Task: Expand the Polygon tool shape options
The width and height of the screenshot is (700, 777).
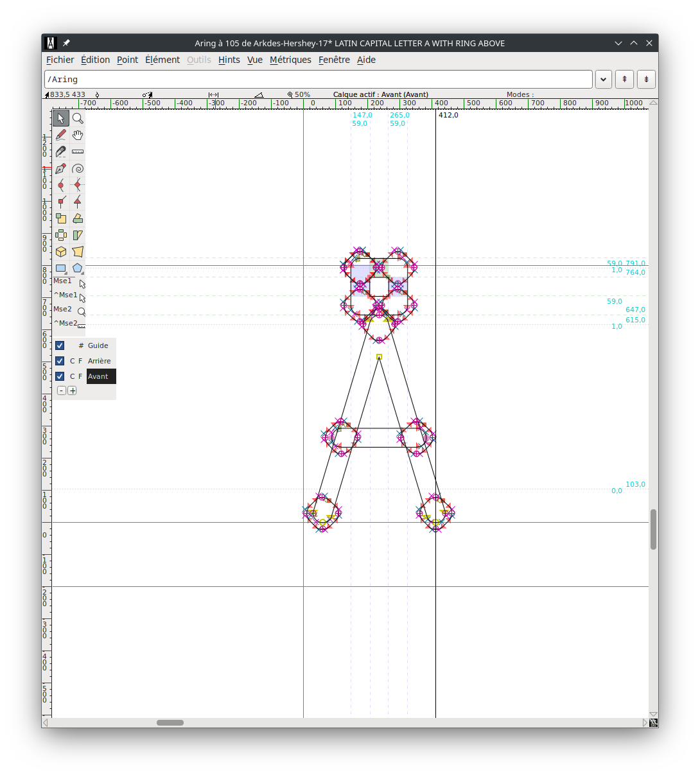Action: 83,274
